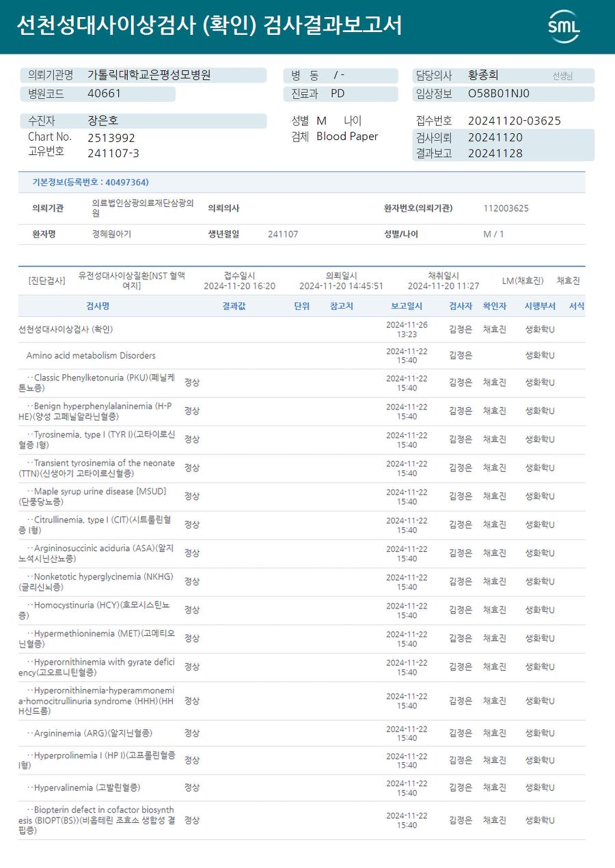Click the SML logo in the header
This screenshot has height=868, width=615.
(564, 27)
